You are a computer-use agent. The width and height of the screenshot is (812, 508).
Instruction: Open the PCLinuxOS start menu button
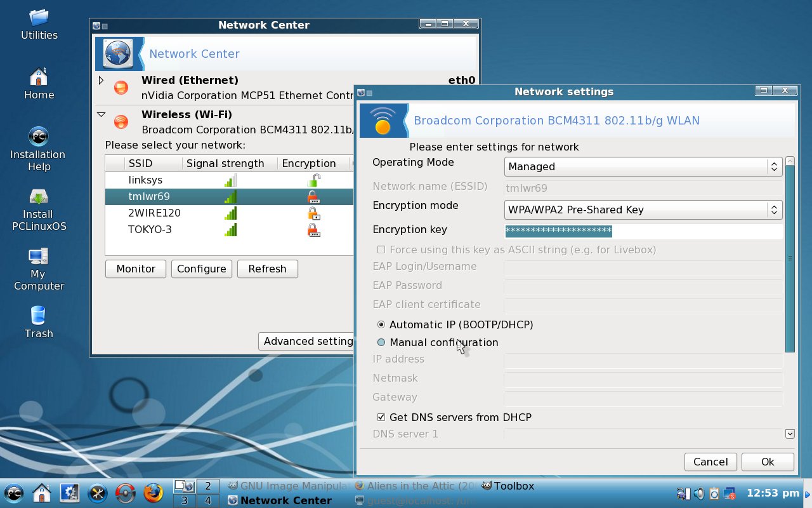point(14,492)
